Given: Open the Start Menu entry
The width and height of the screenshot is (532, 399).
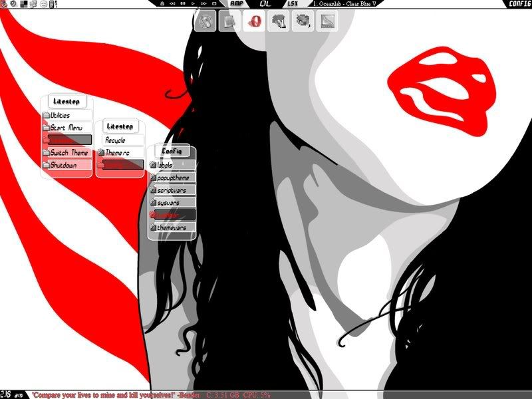Looking at the screenshot, I should click(67, 128).
